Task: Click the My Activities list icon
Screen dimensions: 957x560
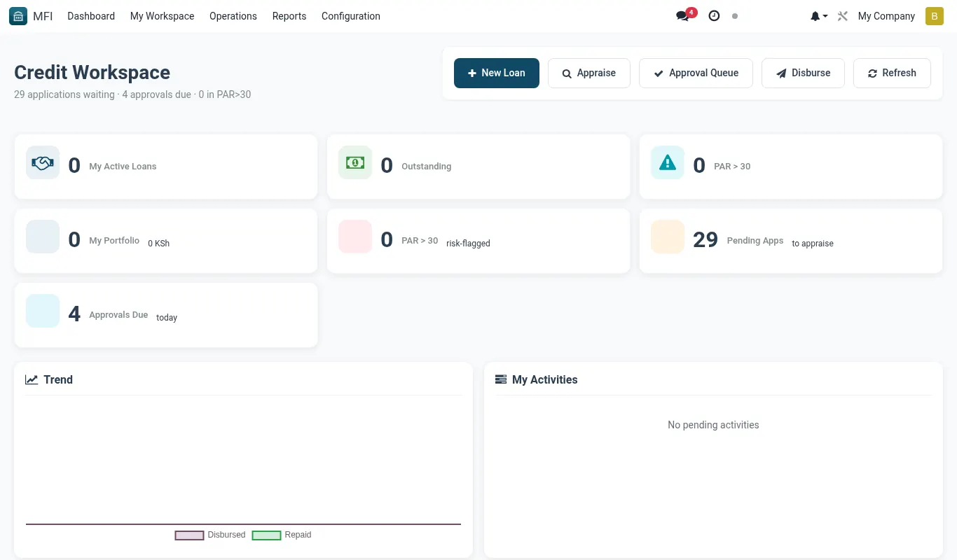Action: coord(501,379)
